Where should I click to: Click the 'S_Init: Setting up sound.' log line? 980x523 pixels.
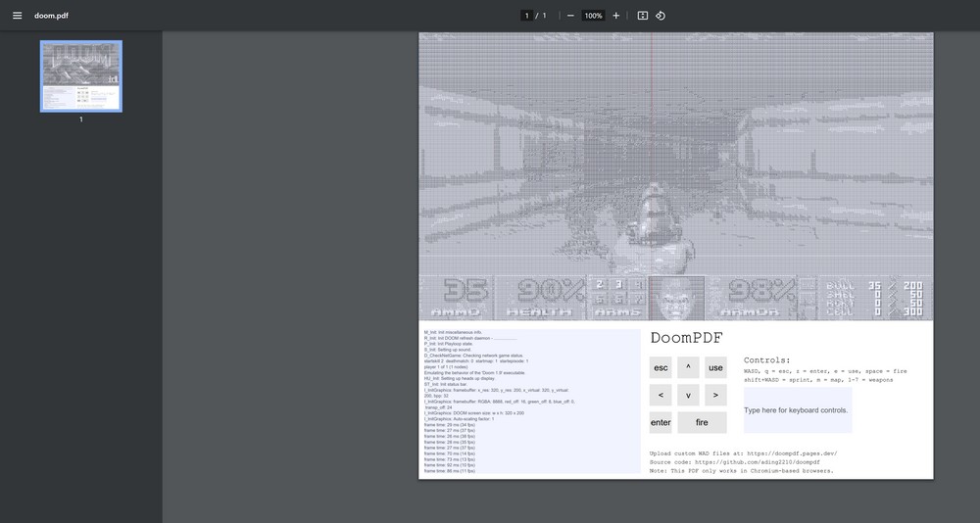pos(448,350)
